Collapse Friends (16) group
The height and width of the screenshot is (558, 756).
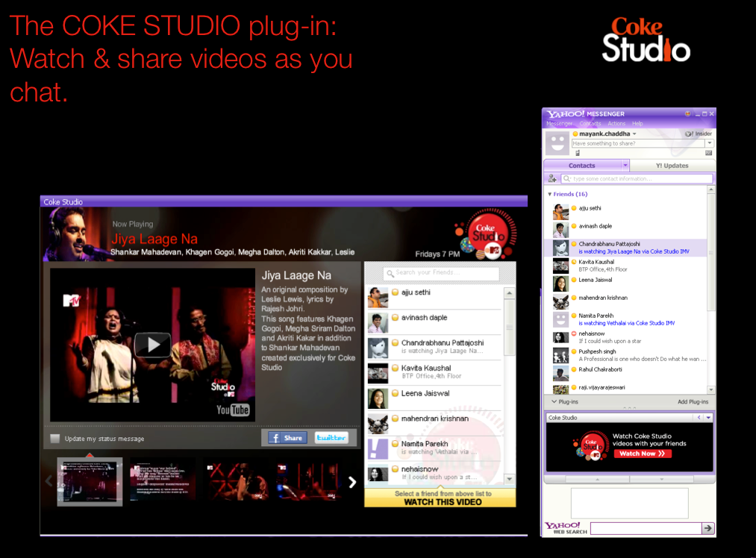pyautogui.click(x=549, y=194)
